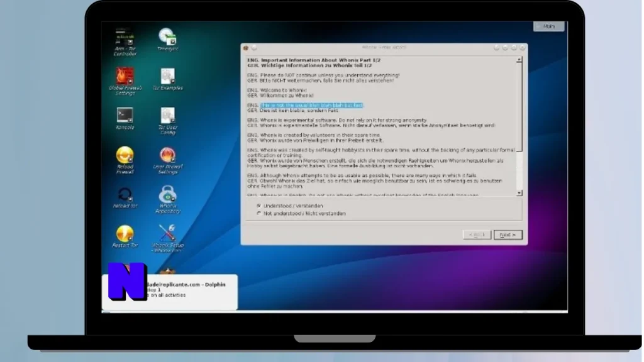This screenshot has width=644, height=362.
Task: Click line "Dies ist kein blabla, sondern Fakt."
Action: pos(299,111)
